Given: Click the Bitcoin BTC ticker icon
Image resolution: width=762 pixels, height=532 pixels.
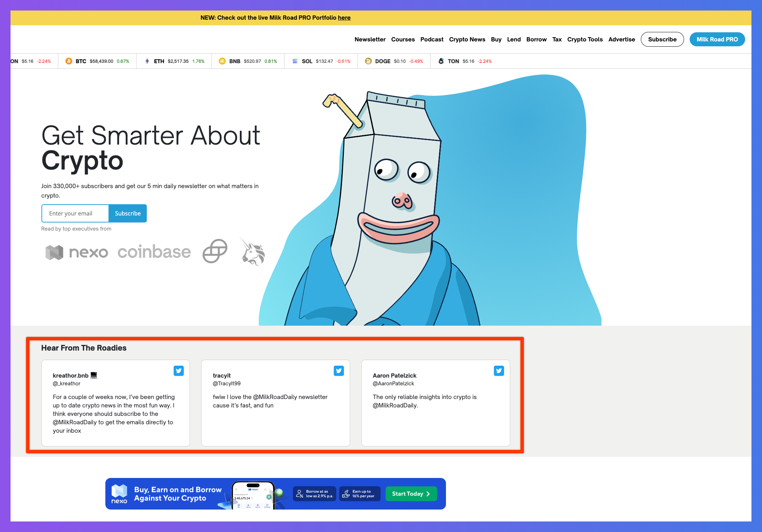Looking at the screenshot, I should coord(69,61).
